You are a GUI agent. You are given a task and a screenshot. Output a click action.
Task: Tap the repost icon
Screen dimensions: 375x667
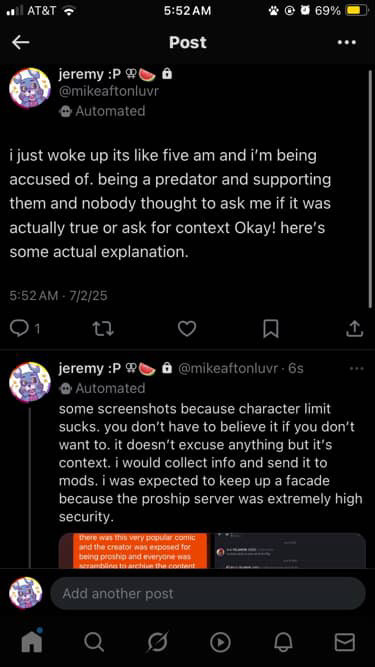click(x=103, y=329)
